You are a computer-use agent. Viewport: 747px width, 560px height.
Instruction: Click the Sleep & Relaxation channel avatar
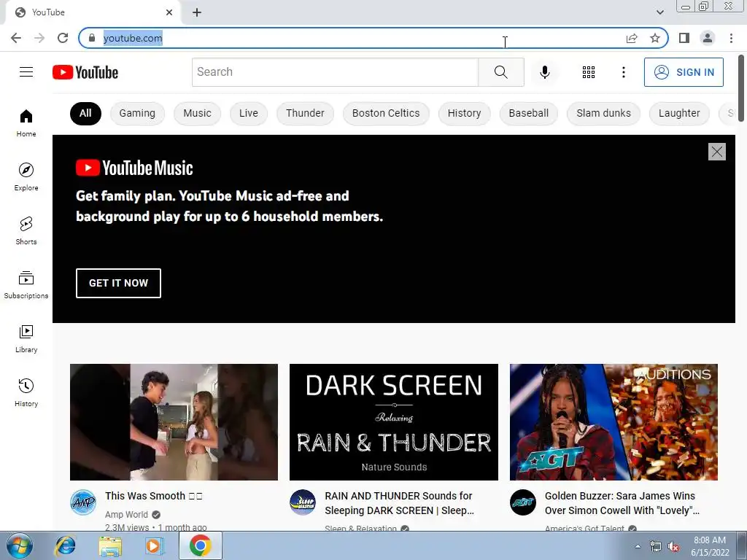(x=303, y=502)
